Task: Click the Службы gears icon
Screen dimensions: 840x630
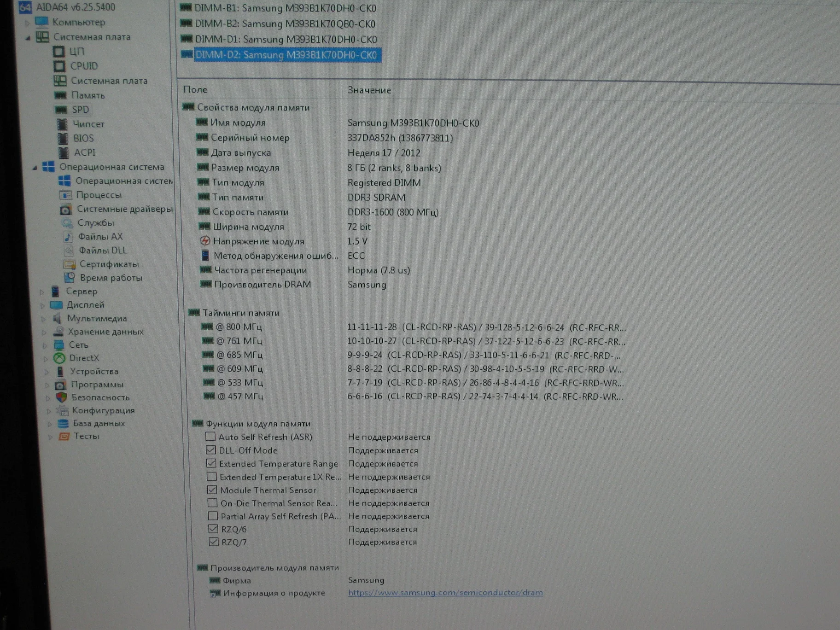Action: (x=67, y=223)
